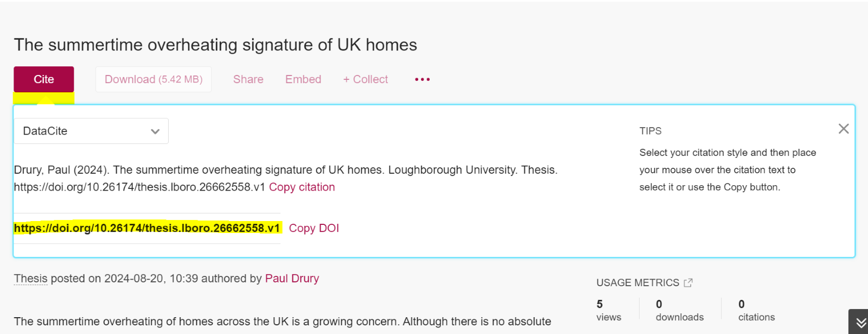This screenshot has width=868, height=334.
Task: Expand the DataCite citation style dropdown
Action: [x=91, y=131]
